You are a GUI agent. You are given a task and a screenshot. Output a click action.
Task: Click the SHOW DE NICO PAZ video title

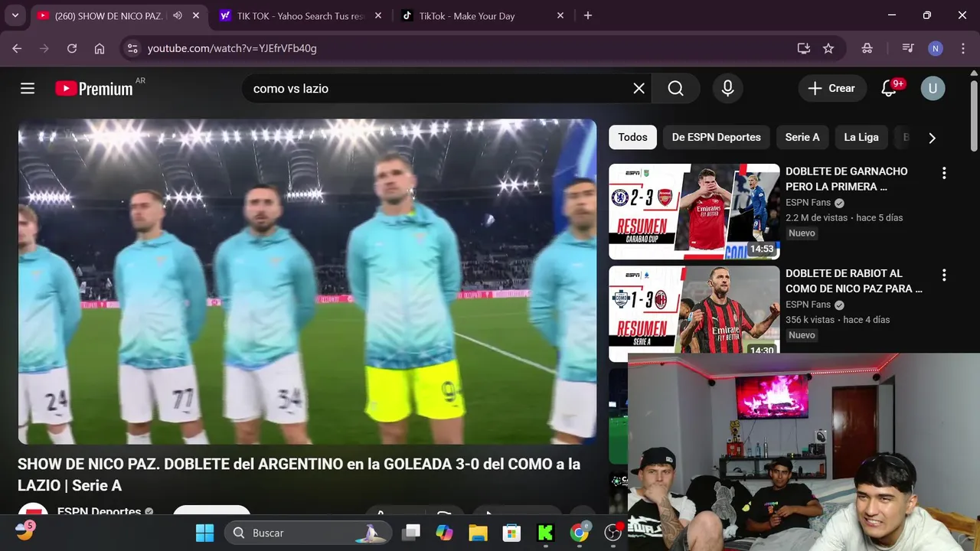(299, 474)
